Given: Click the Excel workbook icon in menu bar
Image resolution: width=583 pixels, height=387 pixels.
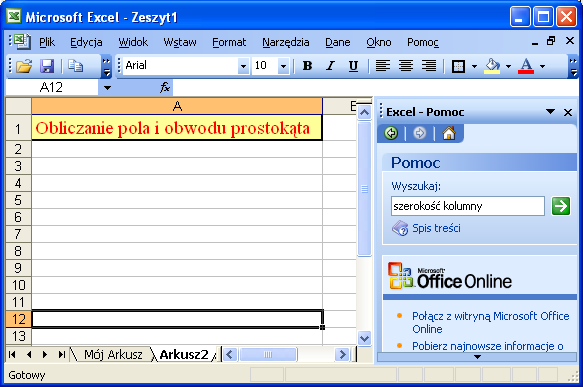Looking at the screenshot, I should point(22,41).
